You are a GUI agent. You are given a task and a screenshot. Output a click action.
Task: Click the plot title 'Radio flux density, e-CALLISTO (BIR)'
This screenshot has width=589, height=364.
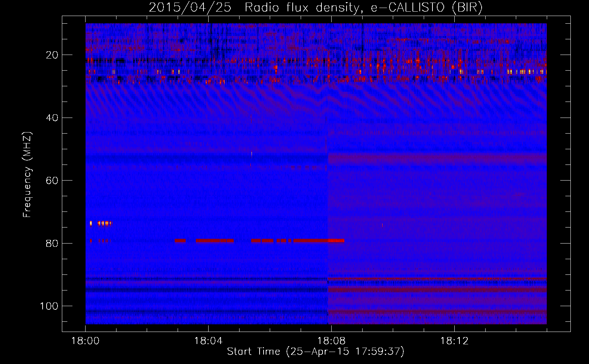tap(363, 8)
